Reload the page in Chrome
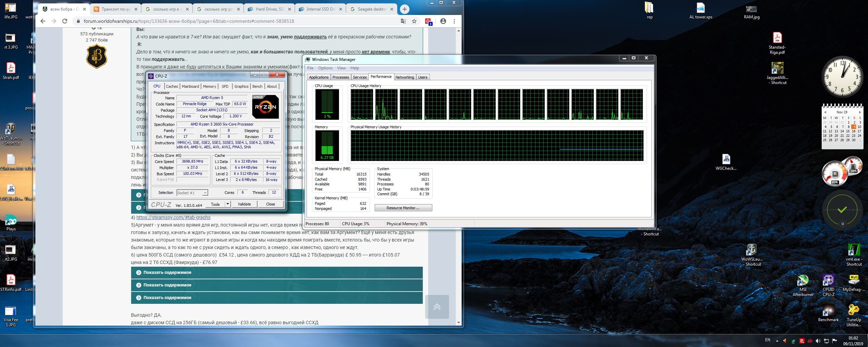868x347 pixels. click(65, 21)
